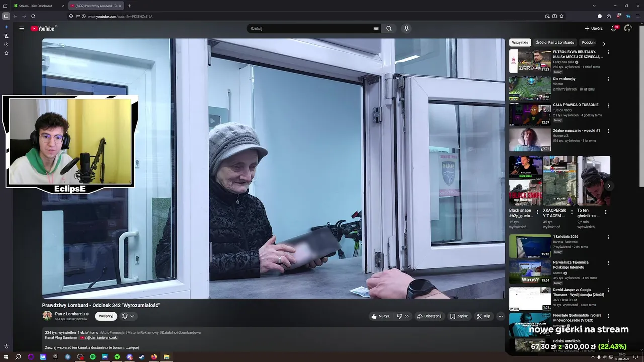Open the sidebar history clock icon
644x362 pixels.
[6, 45]
